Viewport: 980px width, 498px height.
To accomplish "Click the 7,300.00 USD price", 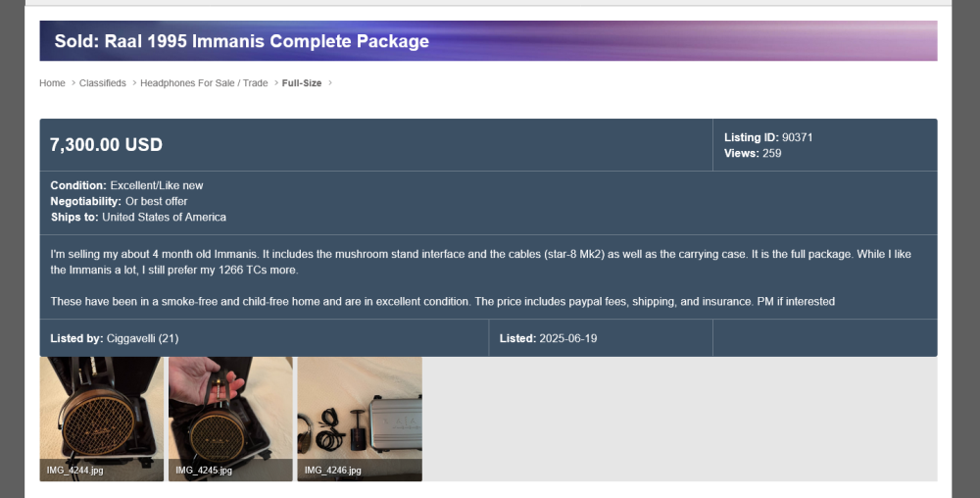I will click(x=106, y=144).
